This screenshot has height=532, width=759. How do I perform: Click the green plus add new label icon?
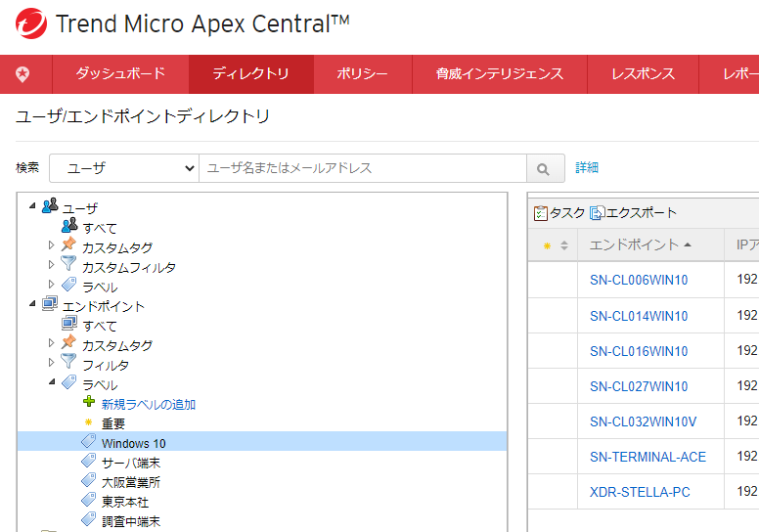[89, 404]
